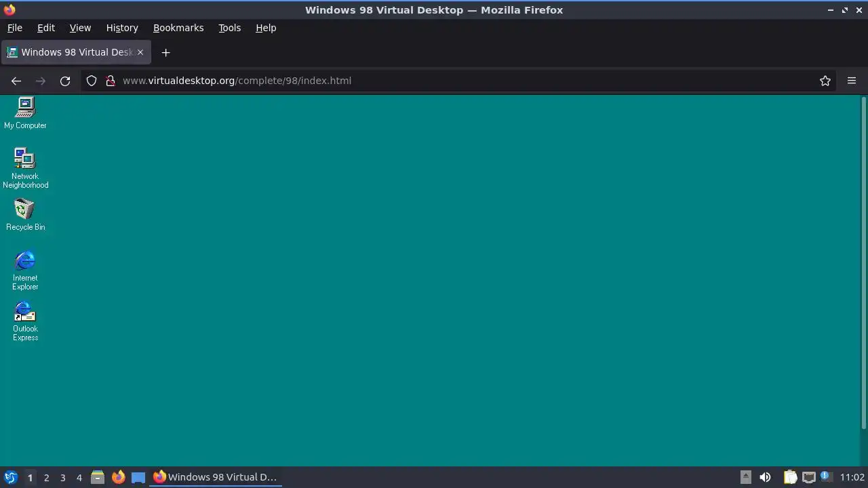Reload the page with the refresh icon
The image size is (868, 488).
tap(65, 81)
